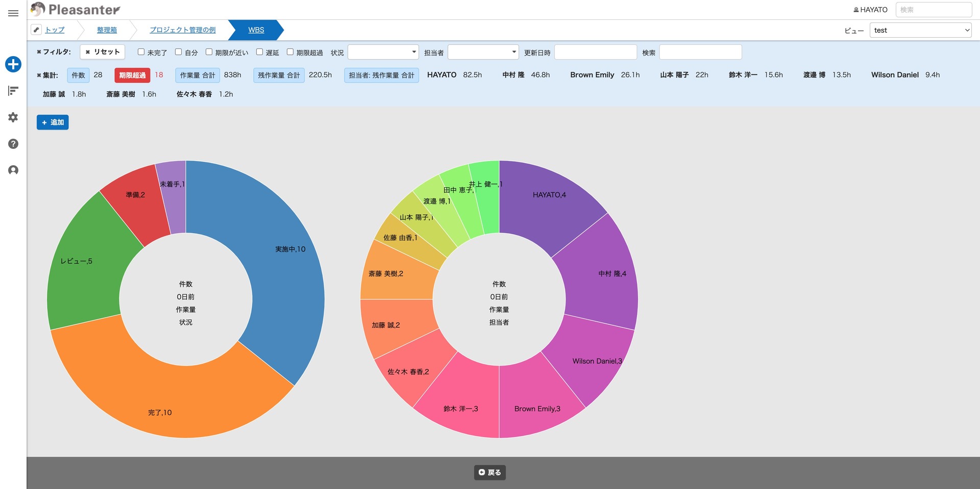The width and height of the screenshot is (980, 489).
Task: Focus the 更新日時 filter input field
Action: click(595, 52)
